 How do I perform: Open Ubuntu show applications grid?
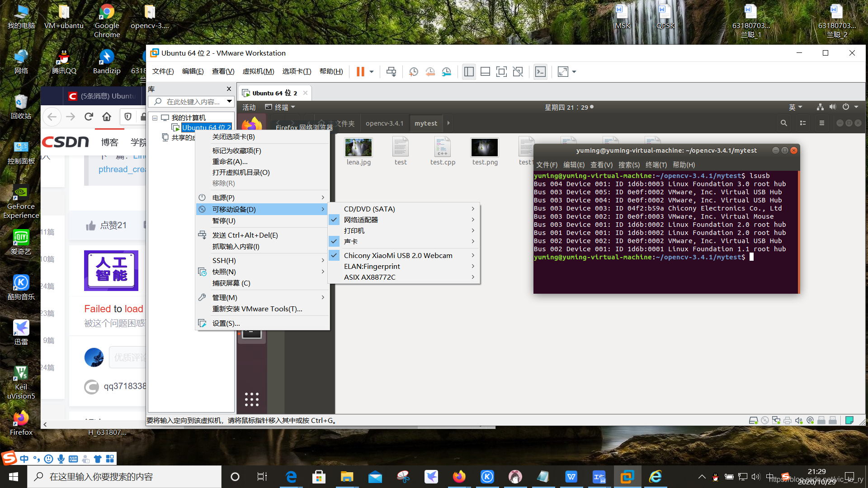coord(252,399)
